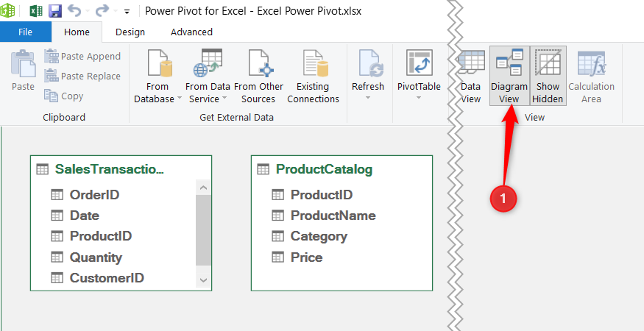
Task: Open the Customize Quick Access Toolbar dropdown
Action: [127, 12]
